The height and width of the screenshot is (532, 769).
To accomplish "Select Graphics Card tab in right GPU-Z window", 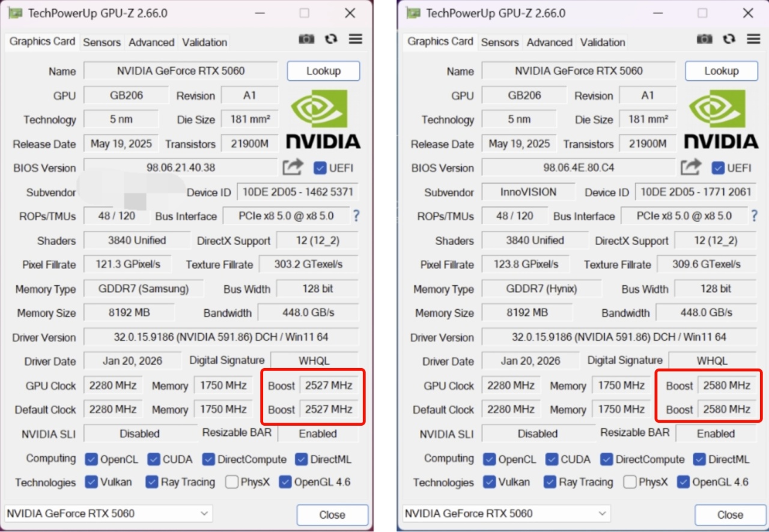I will tap(441, 41).
